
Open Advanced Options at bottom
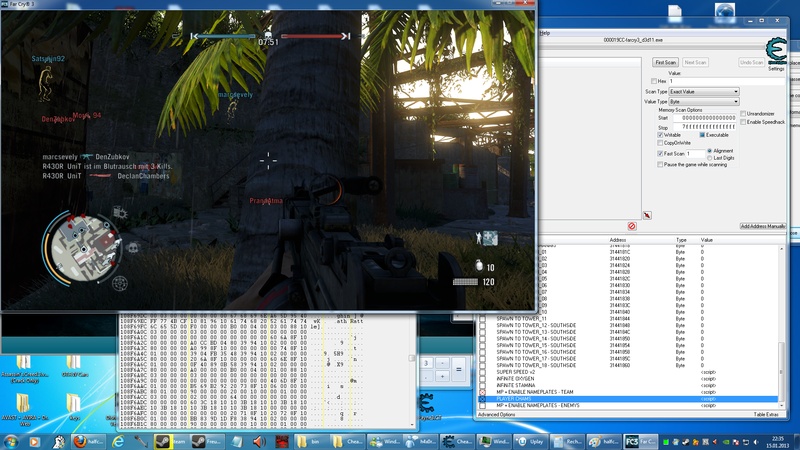click(x=496, y=414)
